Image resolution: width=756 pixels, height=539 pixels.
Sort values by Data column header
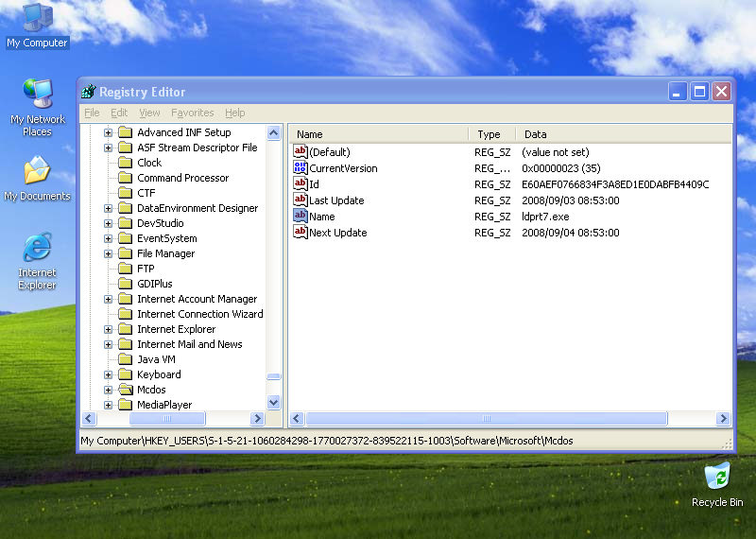pos(624,134)
